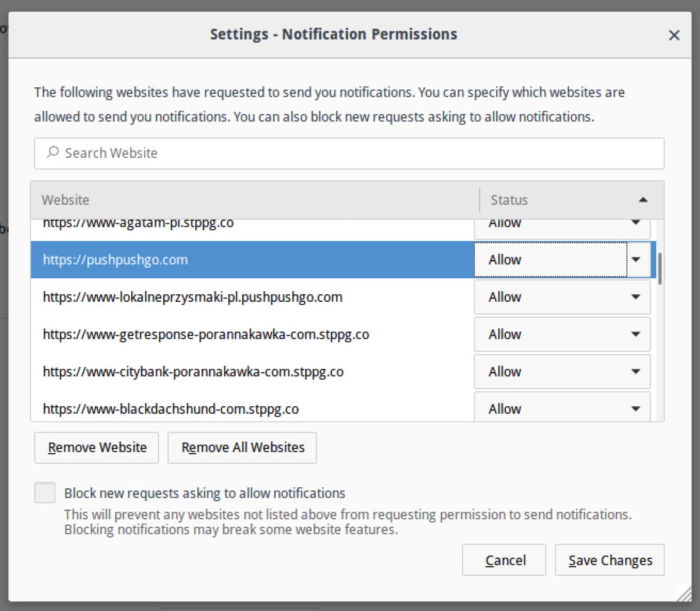Click Remove All Websites button
700x611 pixels.
tap(242, 447)
